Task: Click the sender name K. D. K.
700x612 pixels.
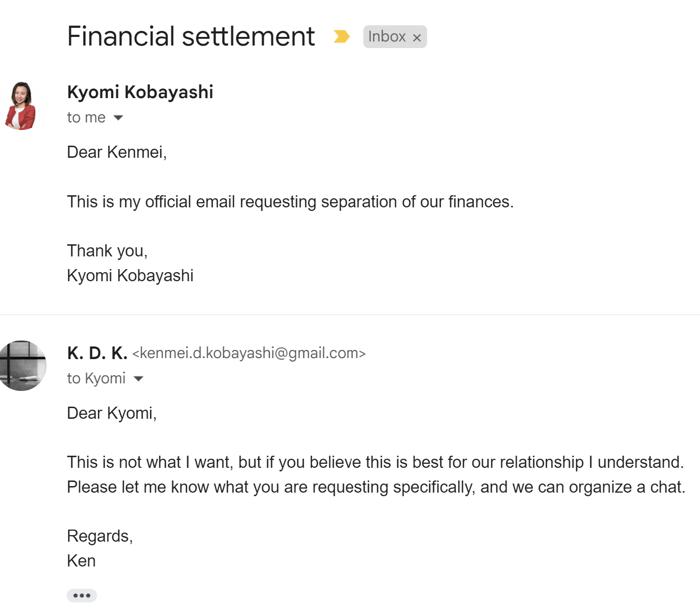Action: (97, 353)
